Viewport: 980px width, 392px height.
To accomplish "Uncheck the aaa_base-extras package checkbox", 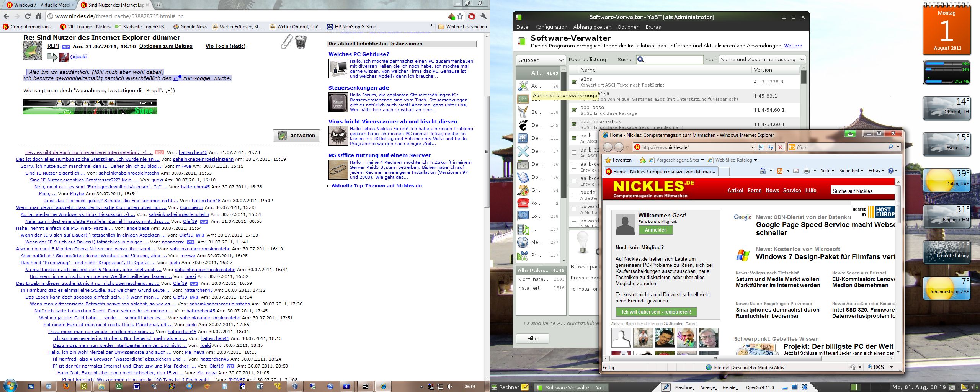I will point(574,124).
